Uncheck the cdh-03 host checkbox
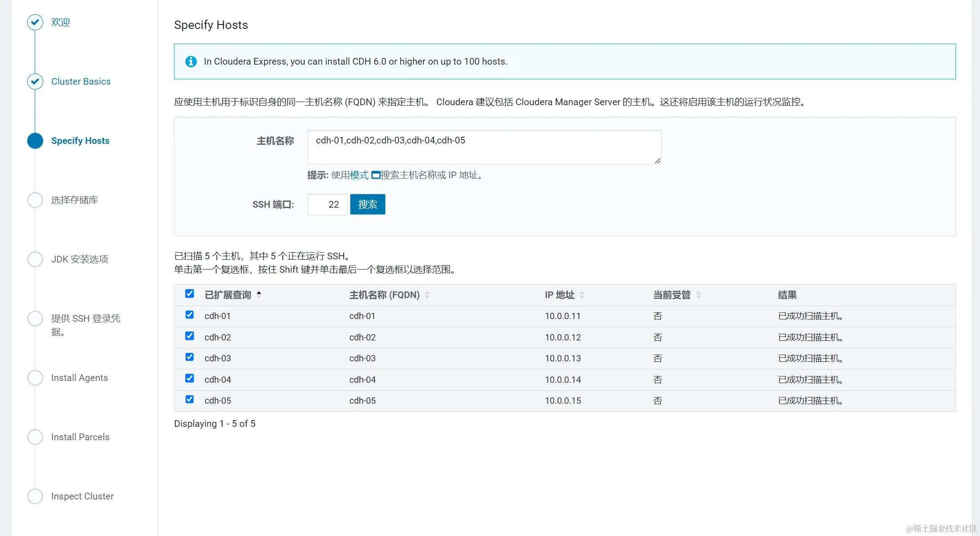The image size is (980, 536). pyautogui.click(x=190, y=357)
